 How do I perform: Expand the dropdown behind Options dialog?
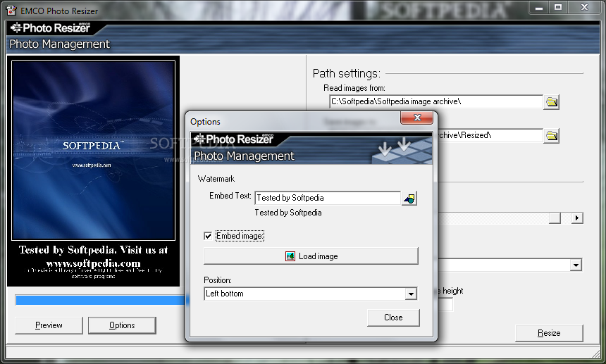576,265
